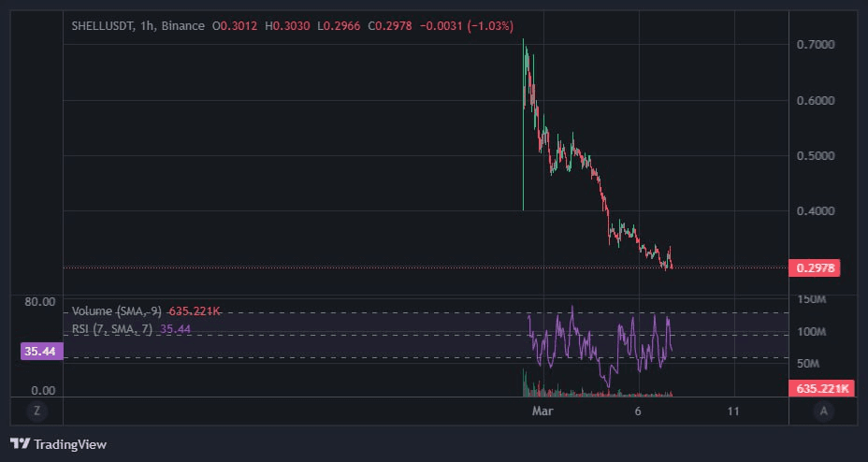Click the 0.6000 price axis level
The image size is (868, 462).
pyautogui.click(x=815, y=100)
